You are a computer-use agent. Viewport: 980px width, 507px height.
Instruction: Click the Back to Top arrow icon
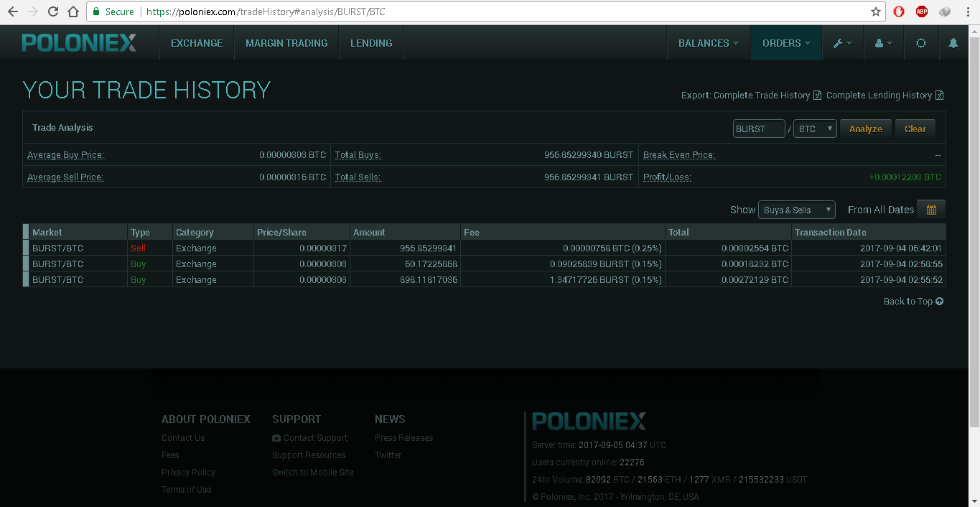[940, 302]
